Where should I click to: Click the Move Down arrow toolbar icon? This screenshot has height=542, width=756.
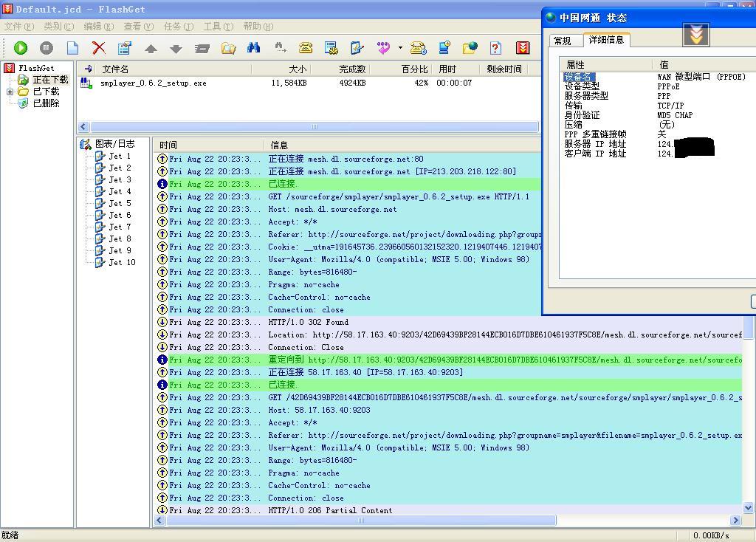pos(176,49)
